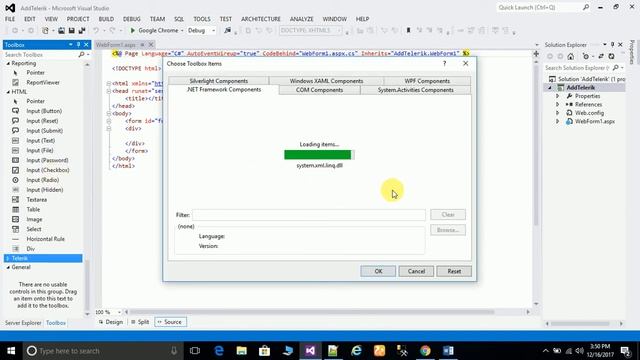Collapse the HTML group in Toolbox
Screen dimensions: 640x360
[x=8, y=92]
